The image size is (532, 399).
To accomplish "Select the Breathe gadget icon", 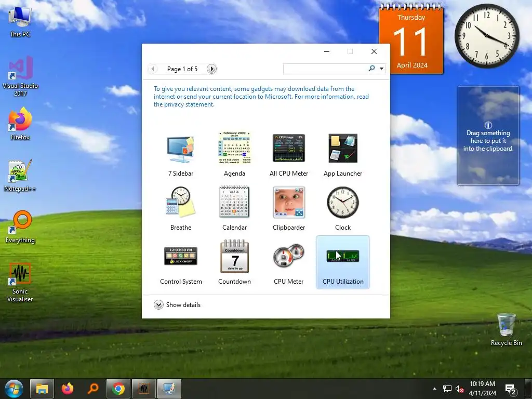I will coord(180,202).
